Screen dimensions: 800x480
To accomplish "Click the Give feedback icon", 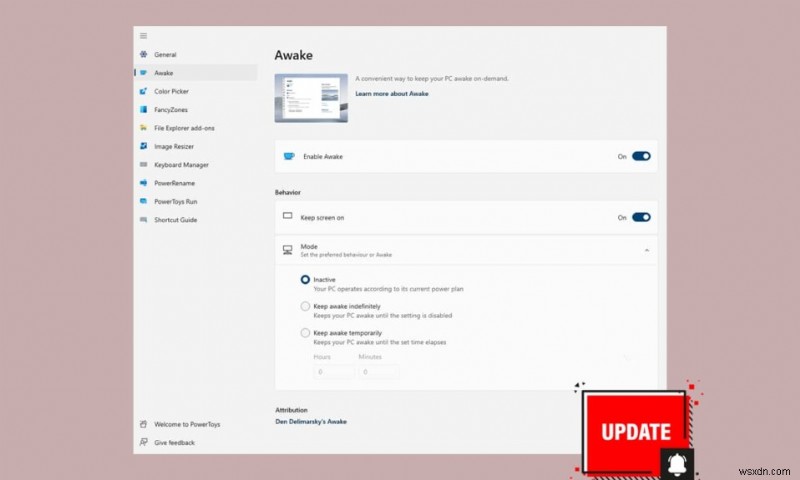I will (x=143, y=442).
